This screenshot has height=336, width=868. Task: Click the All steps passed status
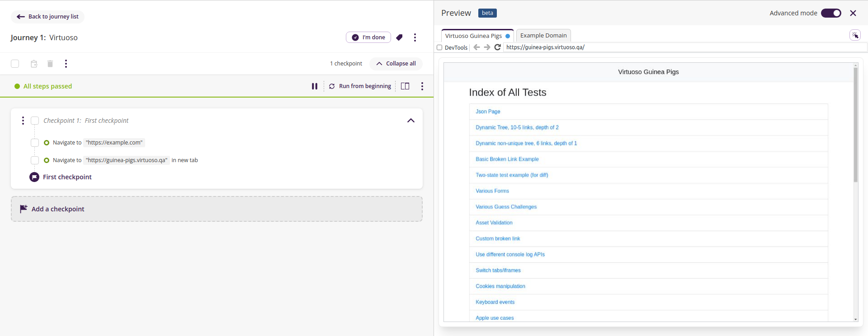point(43,86)
